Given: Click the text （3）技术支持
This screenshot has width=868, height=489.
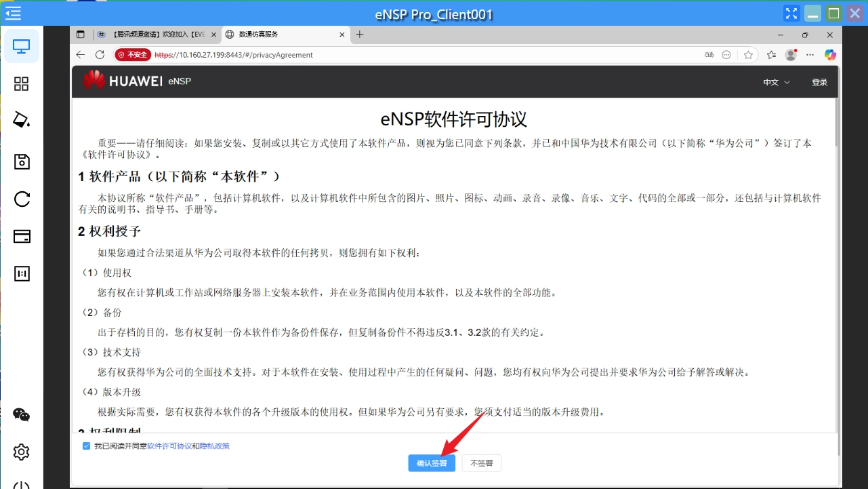Looking at the screenshot, I should 111,352.
